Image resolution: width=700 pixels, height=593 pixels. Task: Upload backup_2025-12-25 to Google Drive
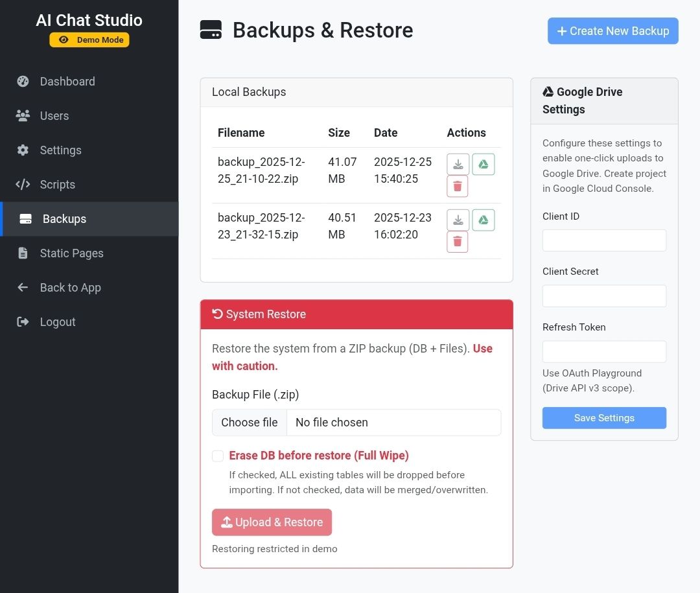pyautogui.click(x=483, y=165)
